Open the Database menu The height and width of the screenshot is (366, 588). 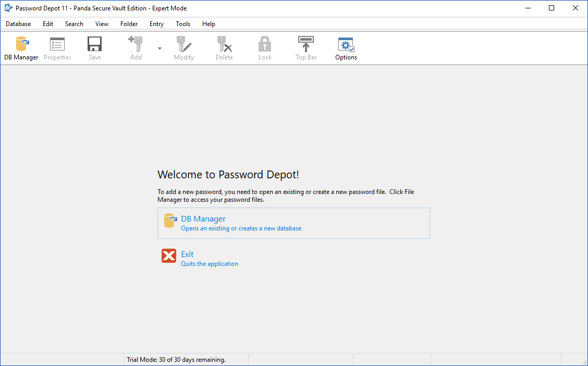pos(18,24)
